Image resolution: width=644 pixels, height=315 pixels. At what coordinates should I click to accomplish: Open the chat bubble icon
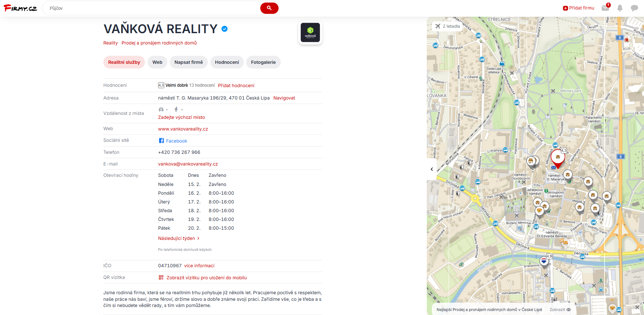tap(635, 8)
